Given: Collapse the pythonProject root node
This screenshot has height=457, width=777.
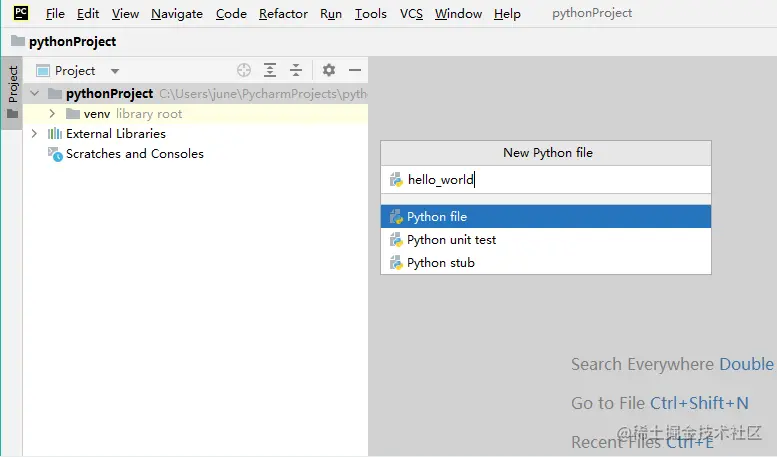Looking at the screenshot, I should [x=35, y=93].
